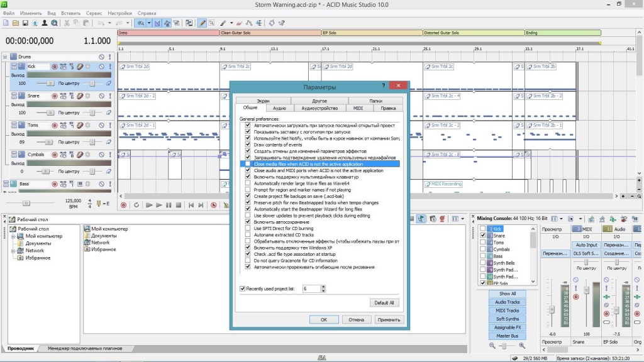
Task: Arm the Bass track for recording
Action: point(54,184)
